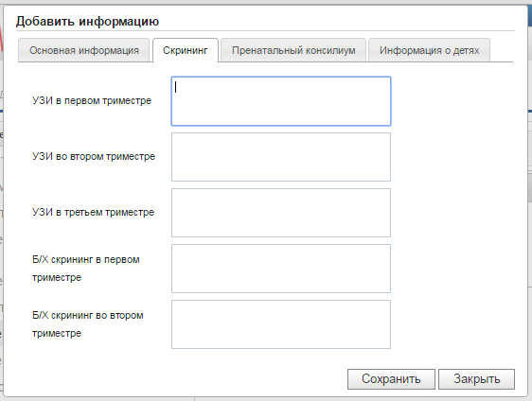The height and width of the screenshot is (401, 532).
Task: Click the УЗИ в третьем триместре label
Action: 94,212
